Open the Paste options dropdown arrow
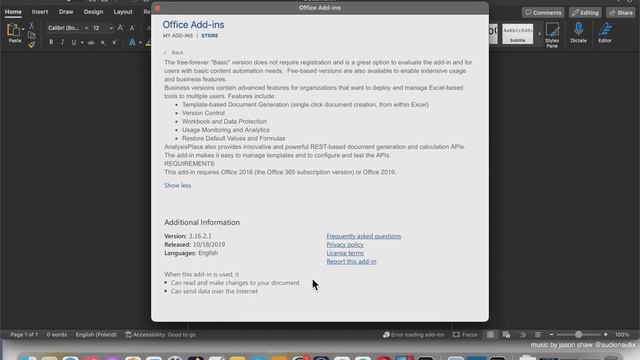 click(x=23, y=29)
